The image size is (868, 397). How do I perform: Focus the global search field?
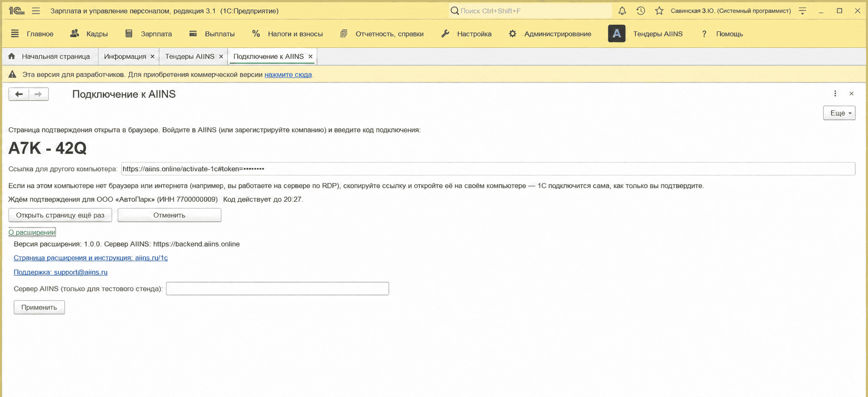click(530, 10)
